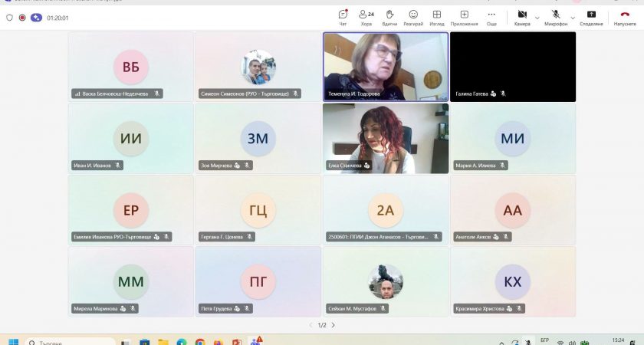Click the taskbar Търсене search box

[71, 342]
